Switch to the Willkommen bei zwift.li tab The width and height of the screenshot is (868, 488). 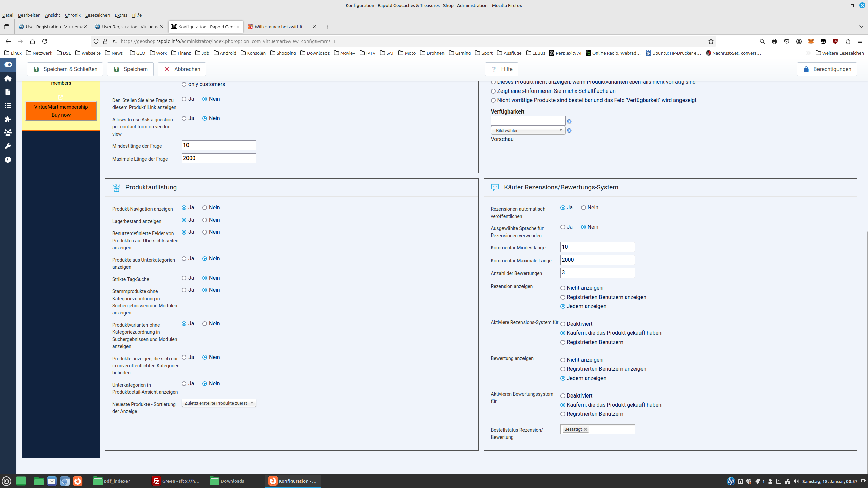click(278, 27)
